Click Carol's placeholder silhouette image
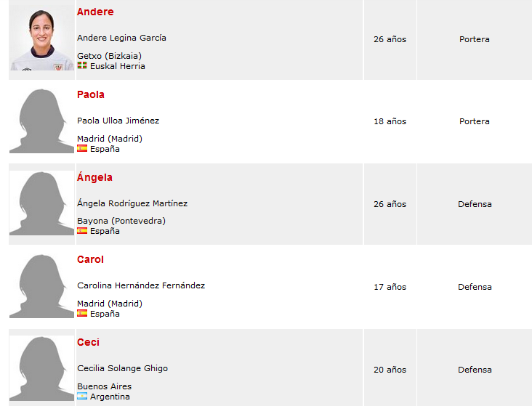Image resolution: width=532 pixels, height=406 pixels. tap(41, 286)
